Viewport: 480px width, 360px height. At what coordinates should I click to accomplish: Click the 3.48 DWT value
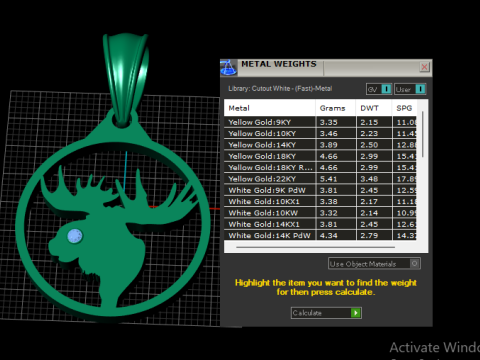[369, 179]
